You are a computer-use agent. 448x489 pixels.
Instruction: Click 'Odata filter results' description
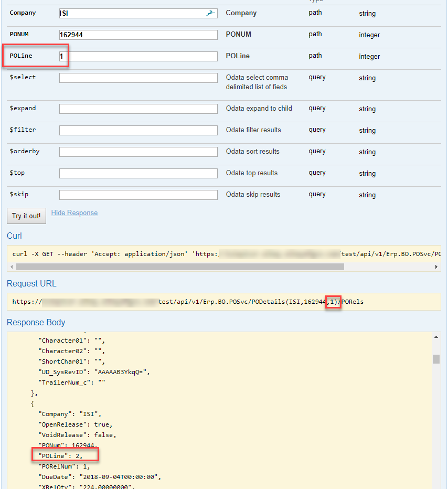[253, 130]
